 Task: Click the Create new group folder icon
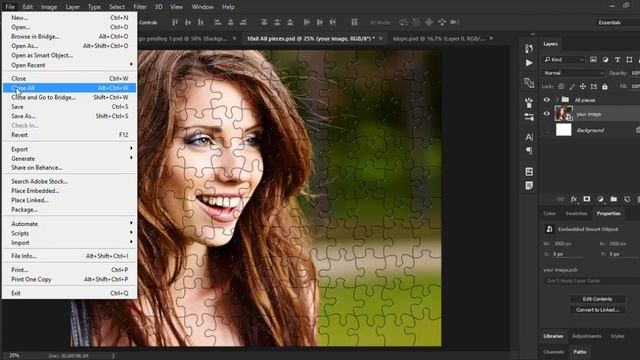coord(613,199)
